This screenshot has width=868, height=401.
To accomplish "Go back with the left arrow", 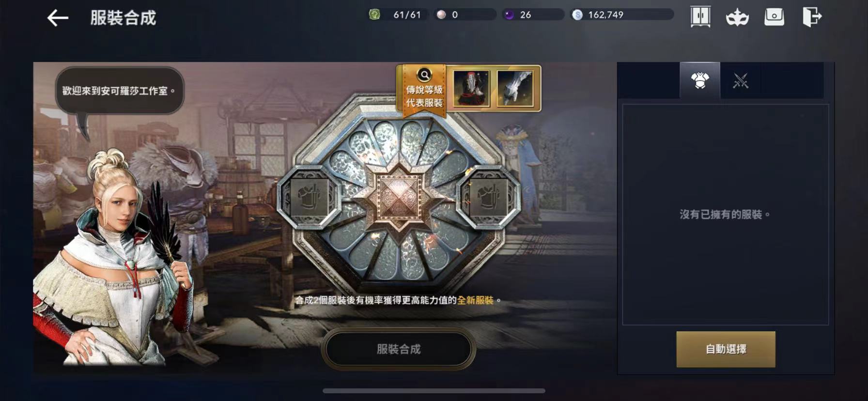I will click(58, 18).
